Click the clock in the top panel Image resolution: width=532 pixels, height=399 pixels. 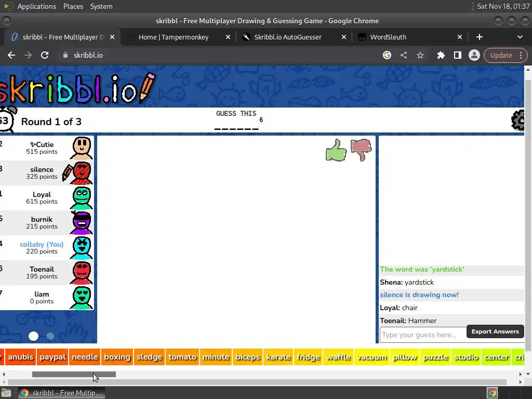click(x=503, y=6)
